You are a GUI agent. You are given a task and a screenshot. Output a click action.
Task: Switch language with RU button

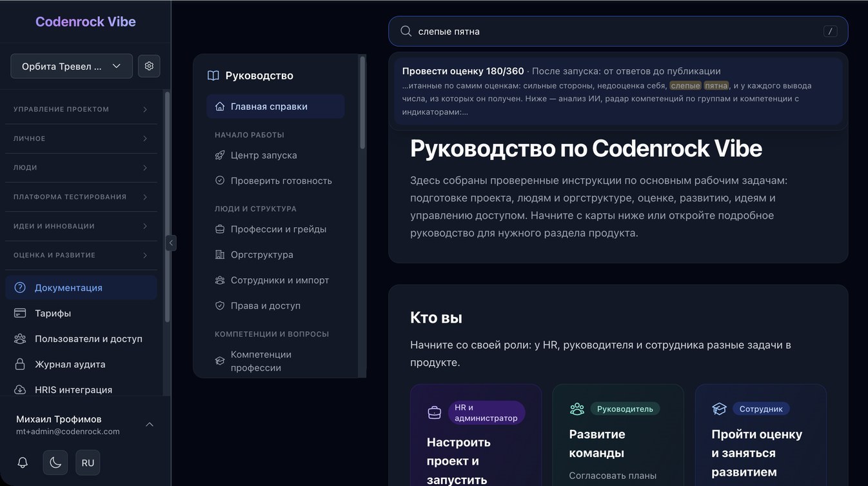(x=88, y=462)
